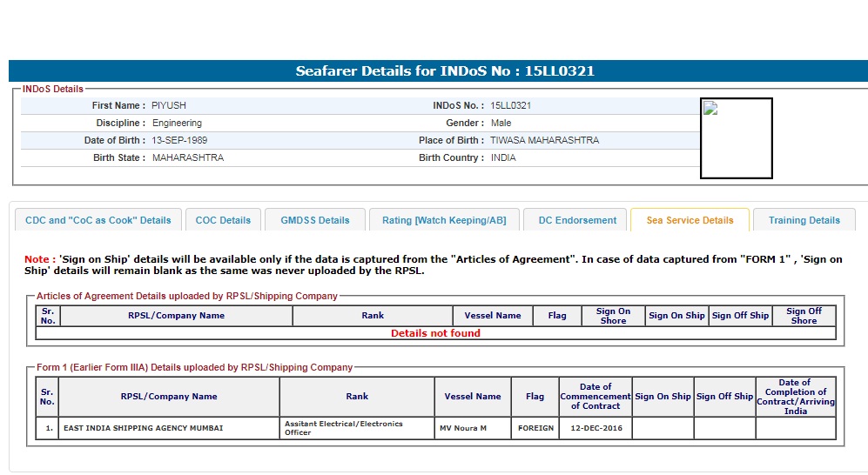
Task: Click the date of birth value 13-SEP-1989
Action: tap(179, 140)
